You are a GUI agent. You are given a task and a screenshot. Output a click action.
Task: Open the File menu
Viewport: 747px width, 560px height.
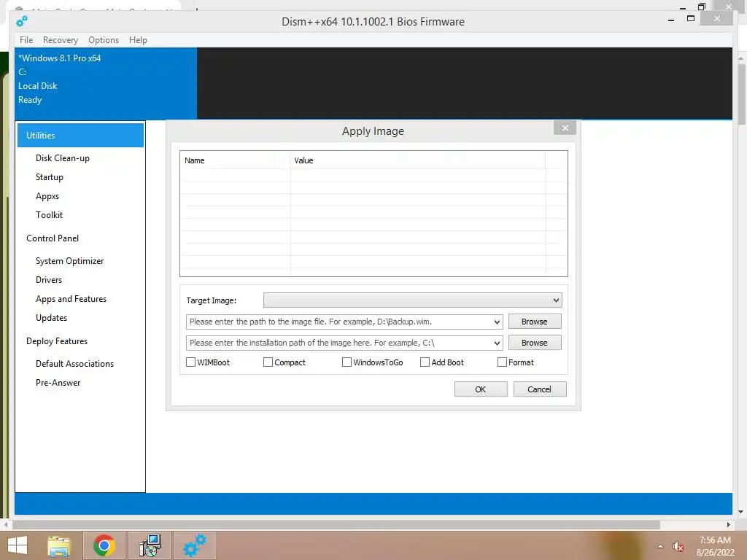(x=26, y=40)
